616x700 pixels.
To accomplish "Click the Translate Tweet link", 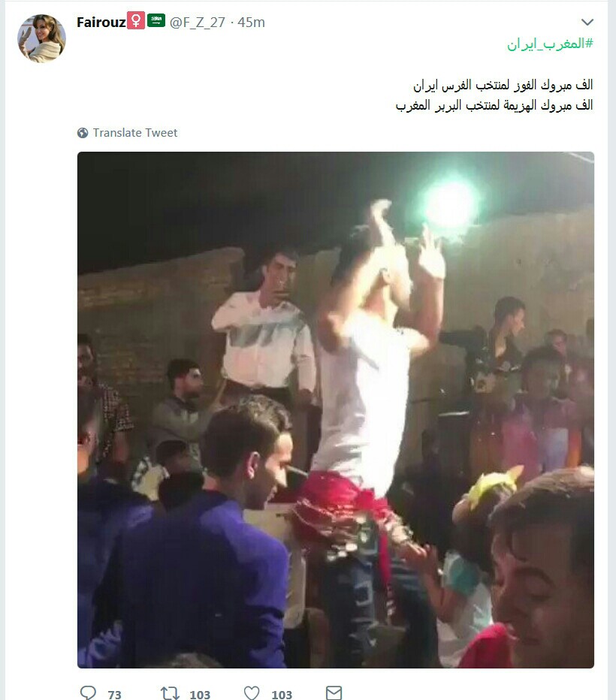I will (134, 133).
